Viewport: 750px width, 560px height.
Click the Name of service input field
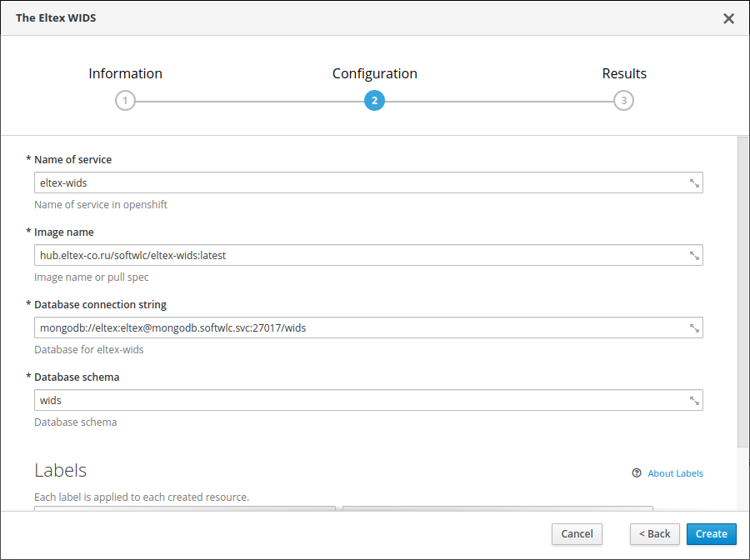tap(358, 183)
